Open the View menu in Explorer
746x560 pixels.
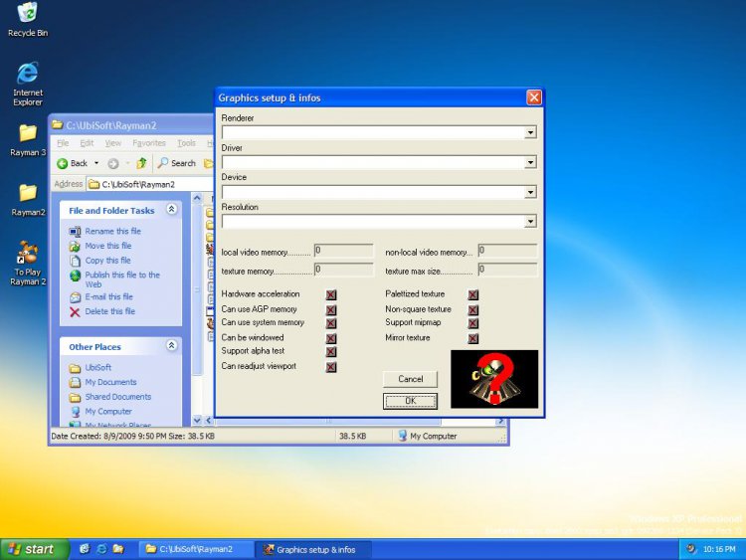(x=113, y=143)
